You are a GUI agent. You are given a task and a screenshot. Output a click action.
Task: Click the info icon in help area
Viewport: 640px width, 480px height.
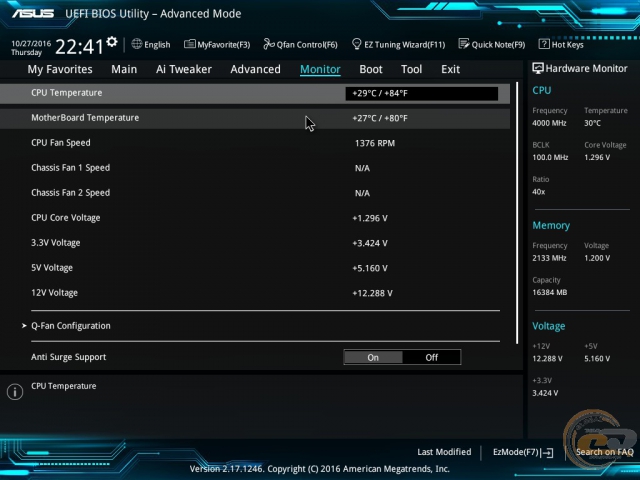(x=15, y=392)
